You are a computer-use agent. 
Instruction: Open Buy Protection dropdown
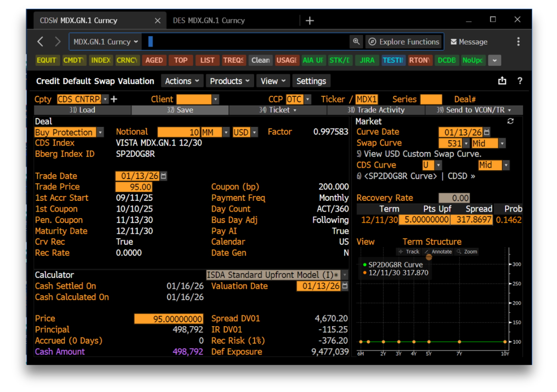click(100, 132)
